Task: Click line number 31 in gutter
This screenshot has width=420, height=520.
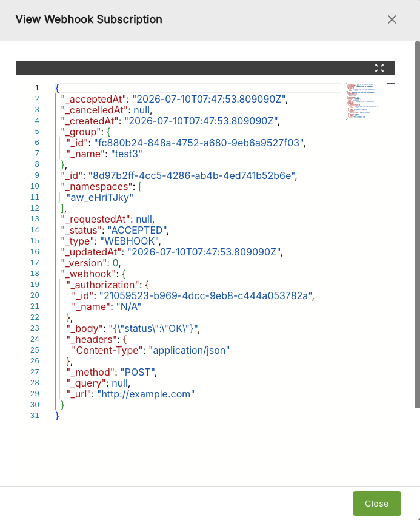Action: pyautogui.click(x=35, y=416)
